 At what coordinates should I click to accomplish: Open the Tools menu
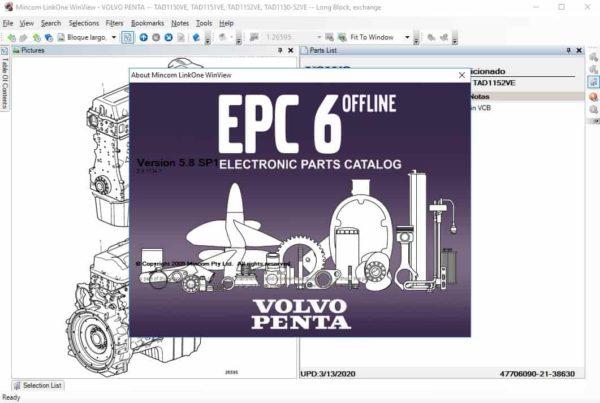pyautogui.click(x=204, y=23)
